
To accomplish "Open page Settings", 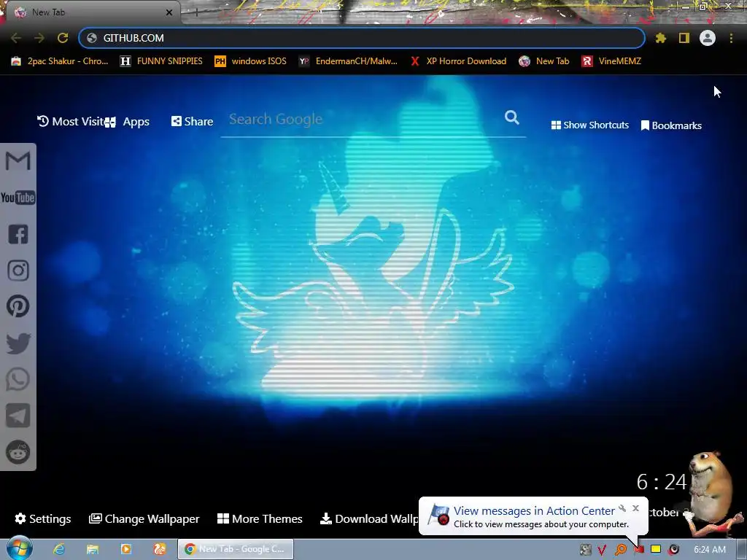I will click(43, 518).
